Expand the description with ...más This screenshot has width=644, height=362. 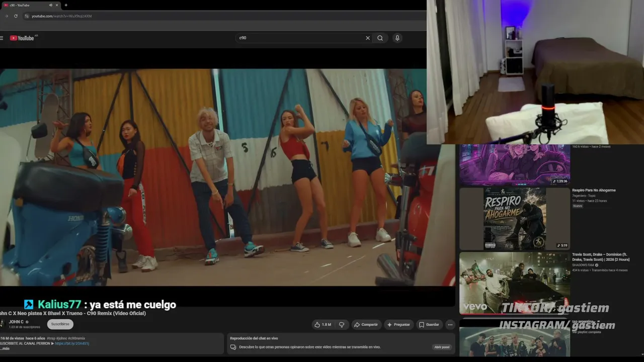tap(5, 348)
